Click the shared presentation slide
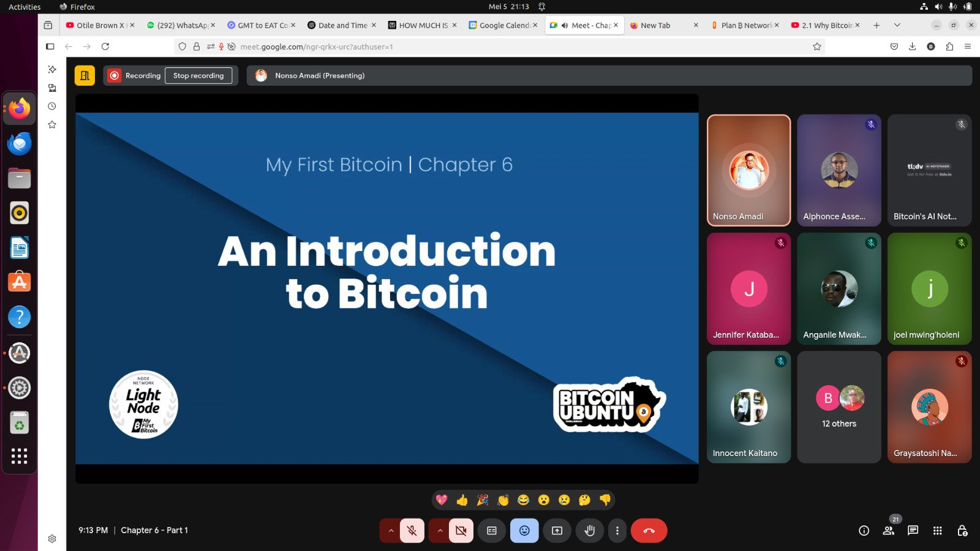Viewport: 980px width, 551px height. [387, 288]
